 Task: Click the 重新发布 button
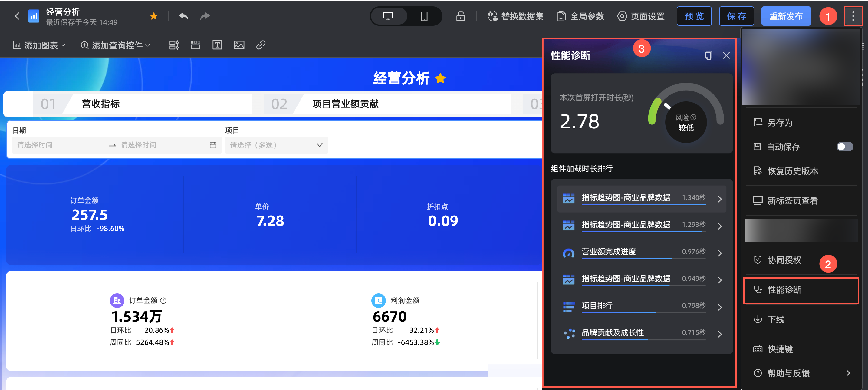click(x=786, y=16)
